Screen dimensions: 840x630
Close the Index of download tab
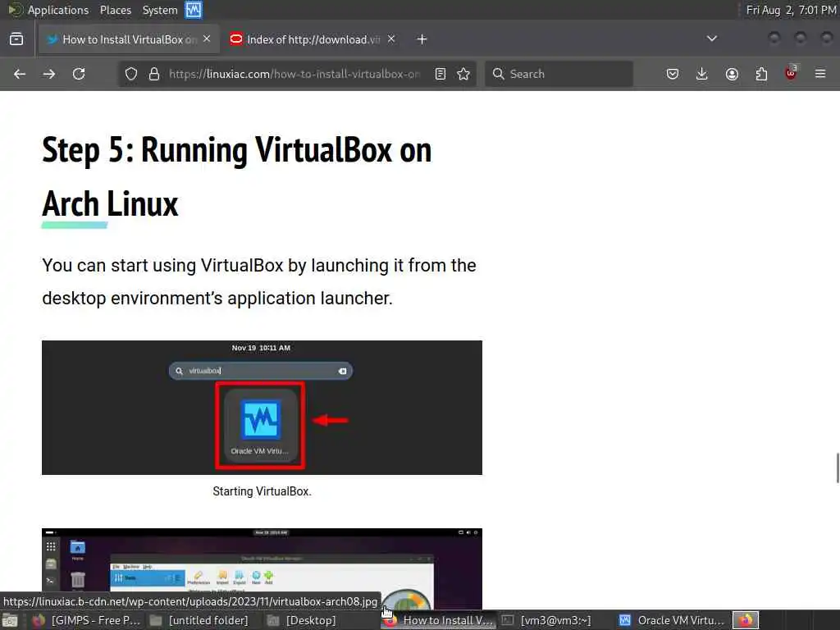(391, 39)
